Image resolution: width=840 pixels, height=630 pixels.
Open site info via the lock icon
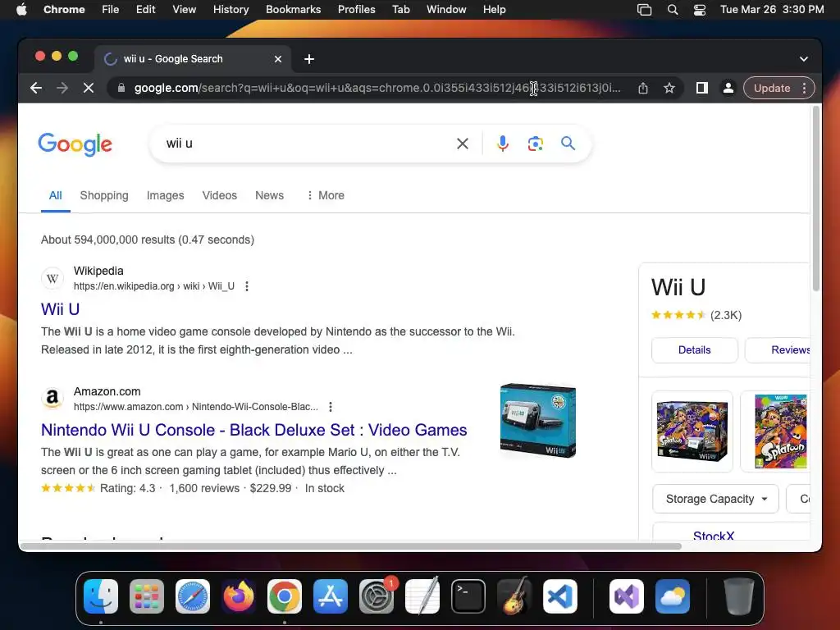(121, 88)
